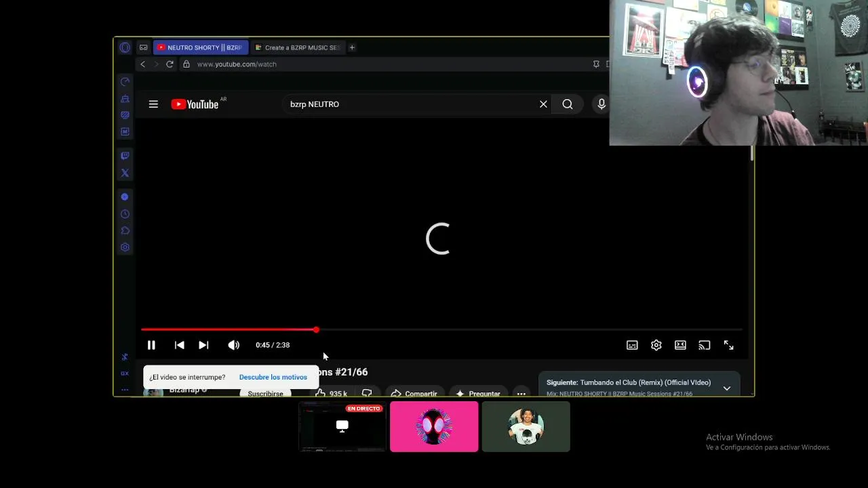Select the person avatar thumbnail
868x488 pixels.
pos(526,426)
